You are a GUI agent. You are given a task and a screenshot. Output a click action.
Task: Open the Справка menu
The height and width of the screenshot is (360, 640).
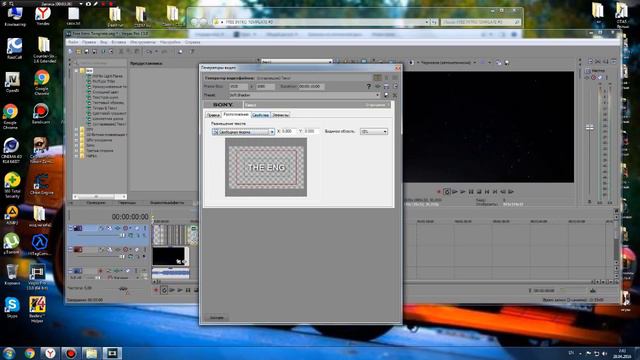pyautogui.click(x=192, y=42)
